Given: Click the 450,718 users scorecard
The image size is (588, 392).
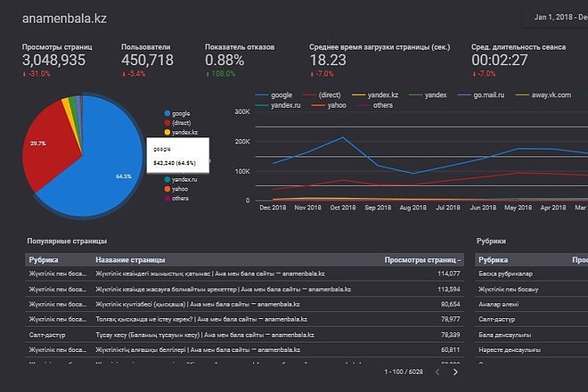Looking at the screenshot, I should [147, 60].
